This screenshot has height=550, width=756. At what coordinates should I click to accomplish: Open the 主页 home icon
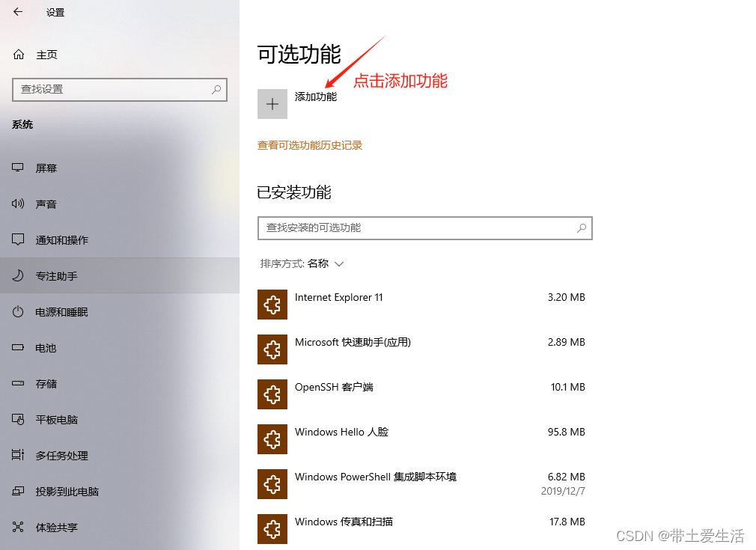click(x=18, y=55)
